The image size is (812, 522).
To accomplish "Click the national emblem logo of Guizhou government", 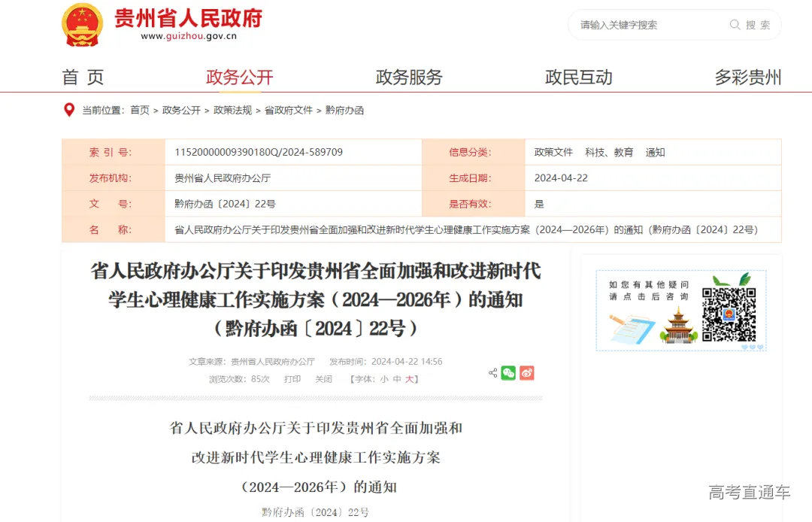I will coord(82,24).
